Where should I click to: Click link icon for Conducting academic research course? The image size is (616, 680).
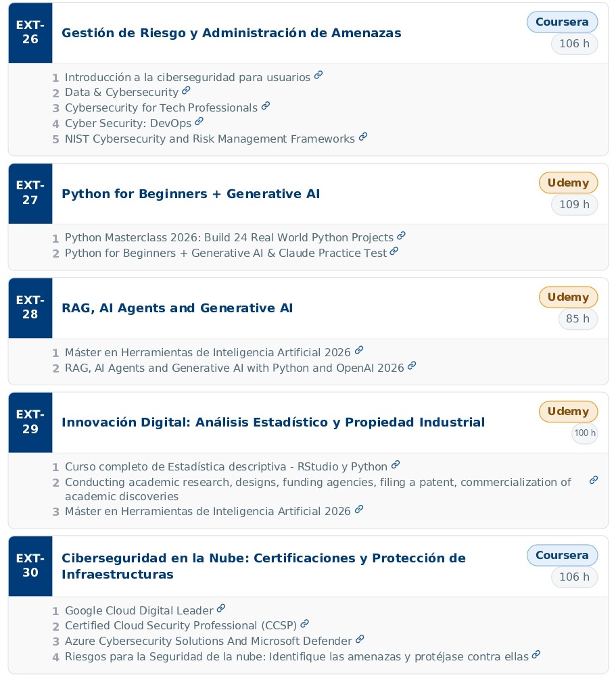pos(594,480)
